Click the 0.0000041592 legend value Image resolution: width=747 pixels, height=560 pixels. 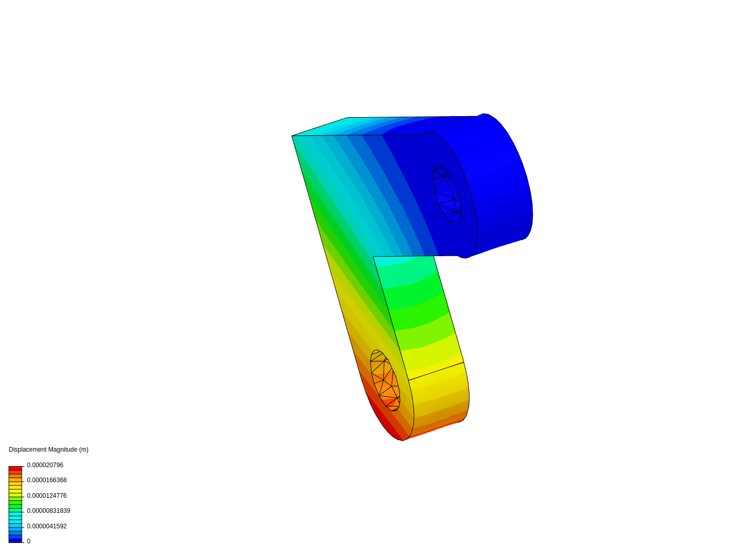pyautogui.click(x=47, y=526)
